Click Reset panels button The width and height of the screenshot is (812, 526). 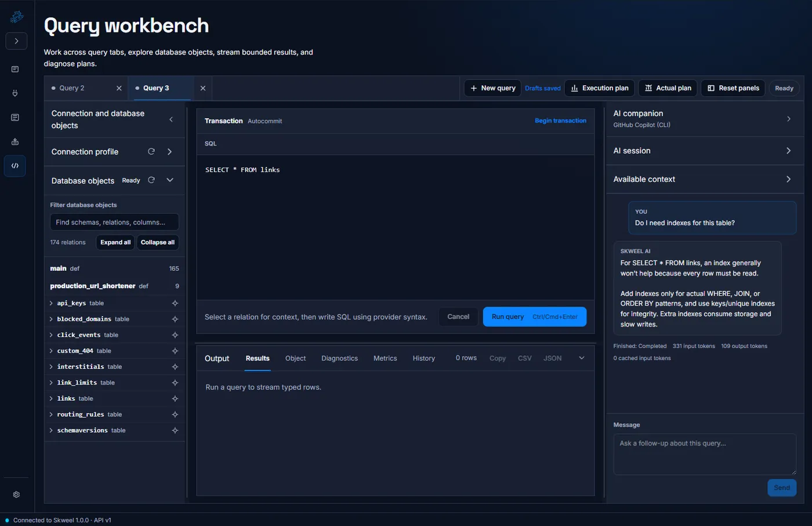[733, 88]
